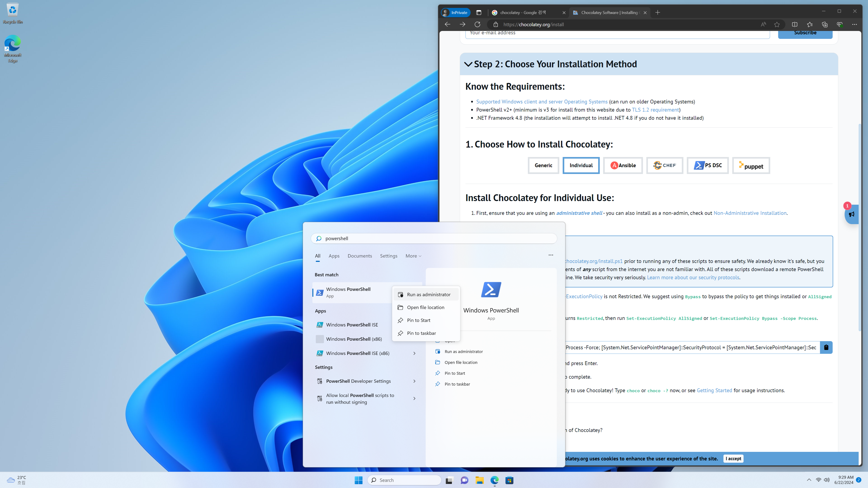
Task: Open Microsoft Store from the taskbar
Action: pos(509,480)
